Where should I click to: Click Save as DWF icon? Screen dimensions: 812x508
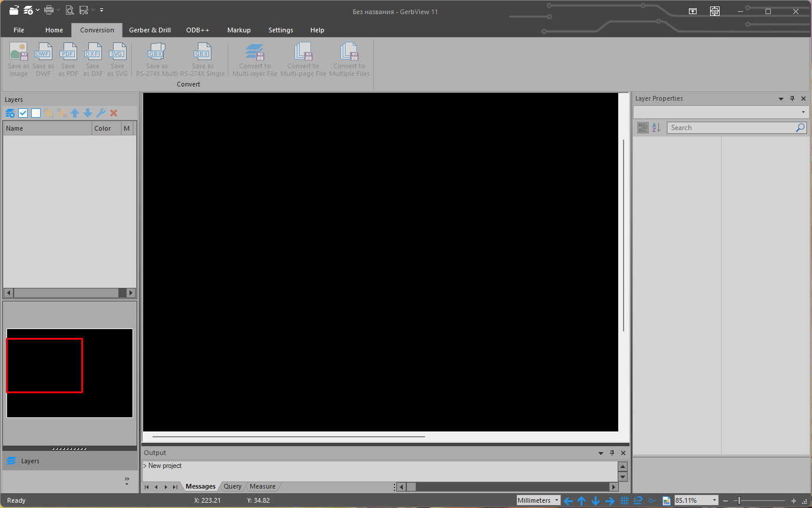click(x=43, y=59)
